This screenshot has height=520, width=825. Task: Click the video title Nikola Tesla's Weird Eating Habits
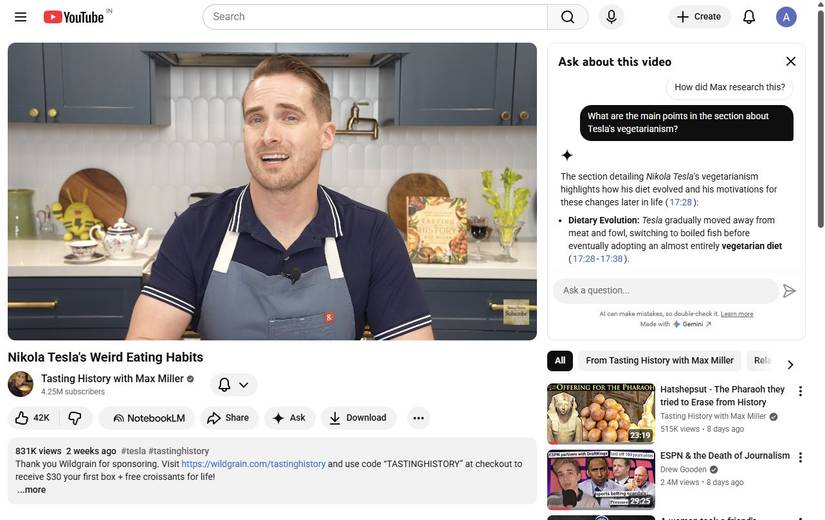click(105, 357)
